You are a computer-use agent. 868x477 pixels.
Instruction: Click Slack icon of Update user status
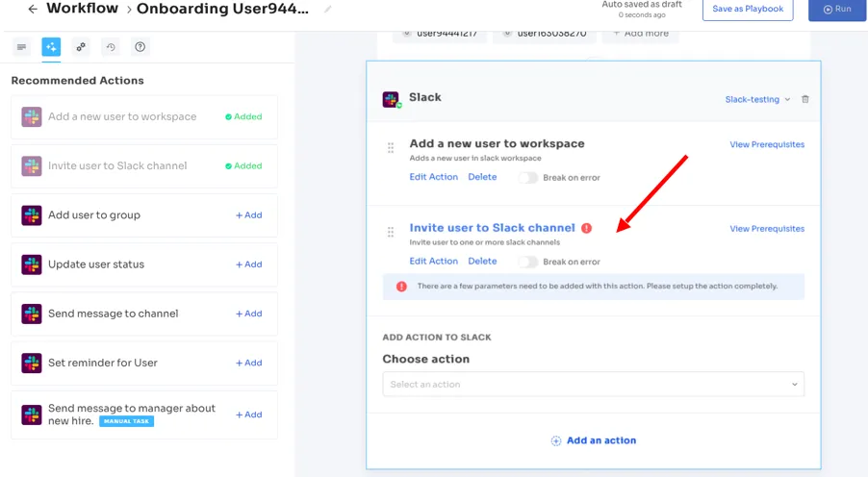32,264
